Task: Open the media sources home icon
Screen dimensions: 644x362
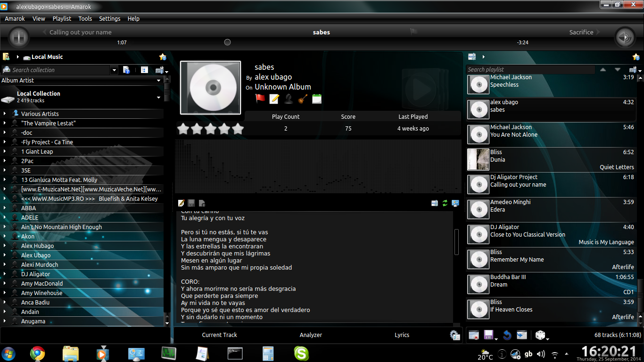Action: pos(6,57)
